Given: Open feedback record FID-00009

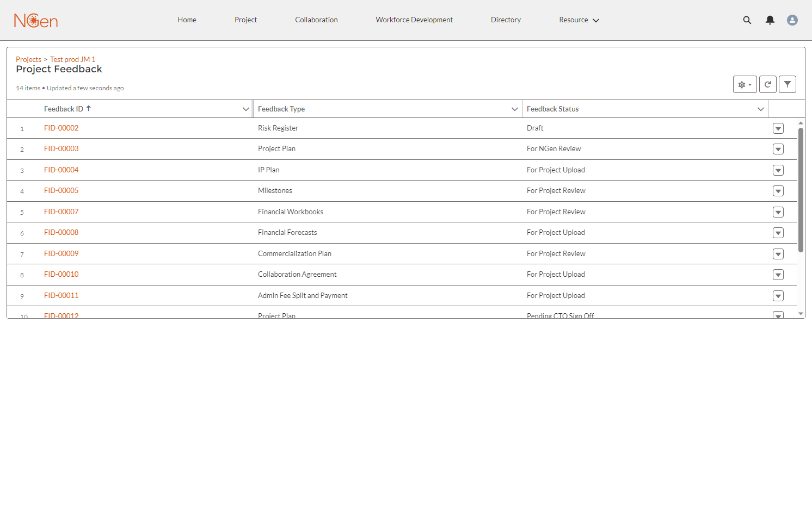Looking at the screenshot, I should click(61, 253).
